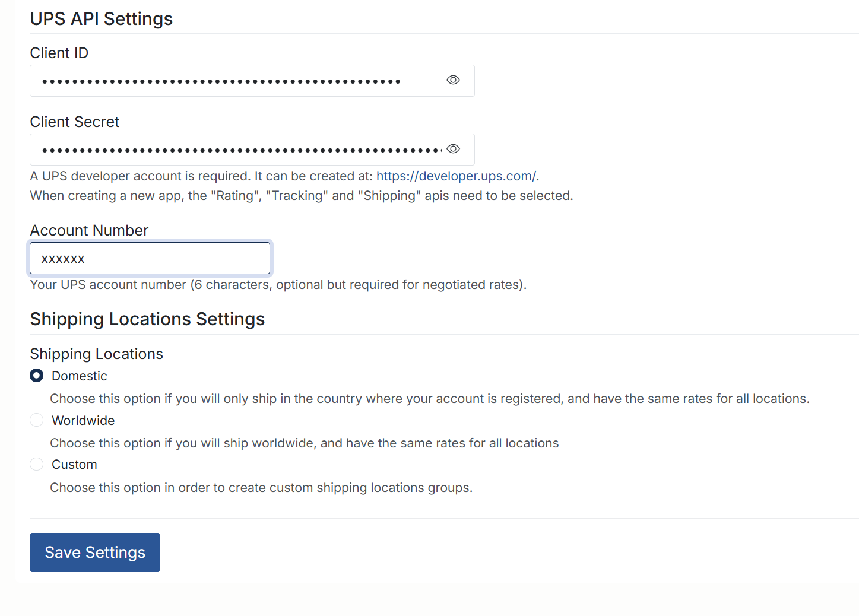Click inside the Account Number field
The height and width of the screenshot is (616, 859).
(150, 258)
